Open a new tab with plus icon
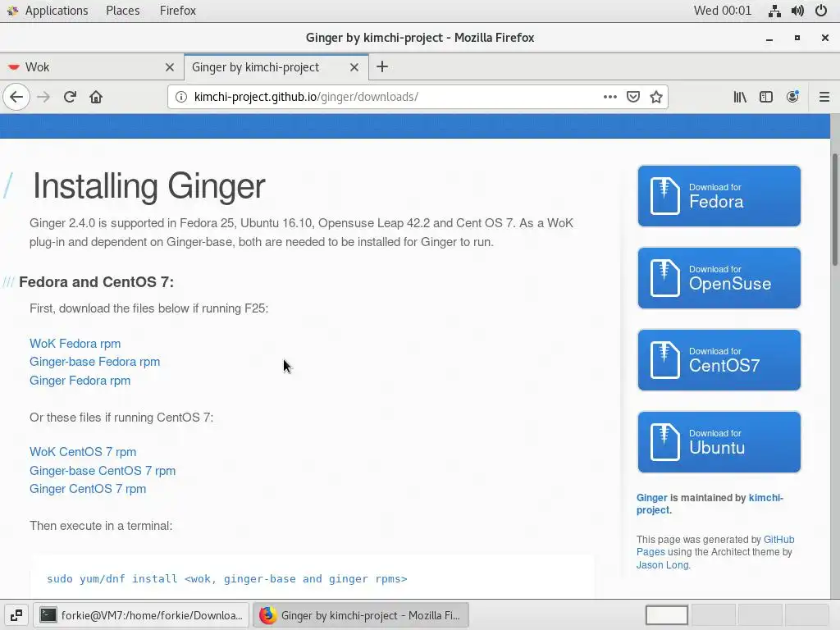The width and height of the screenshot is (840, 630). click(x=382, y=67)
